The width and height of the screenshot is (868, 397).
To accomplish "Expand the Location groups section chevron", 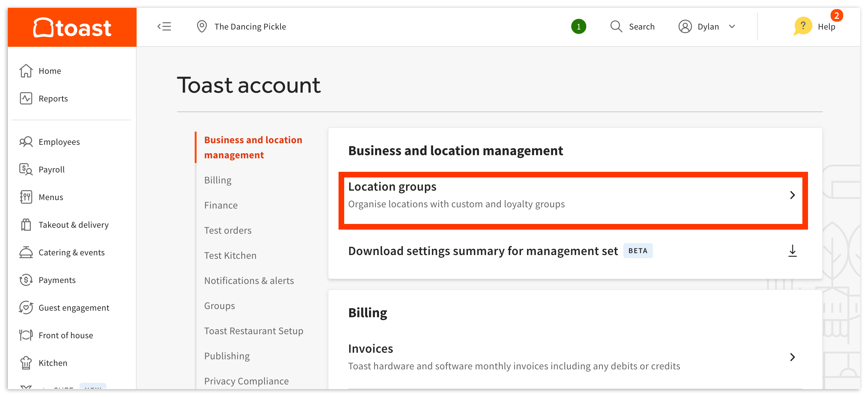I will (793, 195).
